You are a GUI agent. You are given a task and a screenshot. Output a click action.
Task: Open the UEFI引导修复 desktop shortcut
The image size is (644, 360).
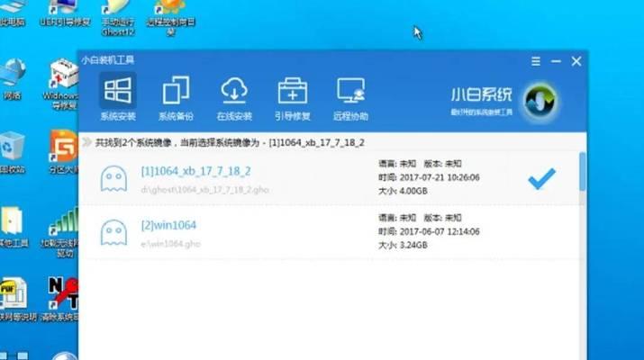click(x=65, y=13)
